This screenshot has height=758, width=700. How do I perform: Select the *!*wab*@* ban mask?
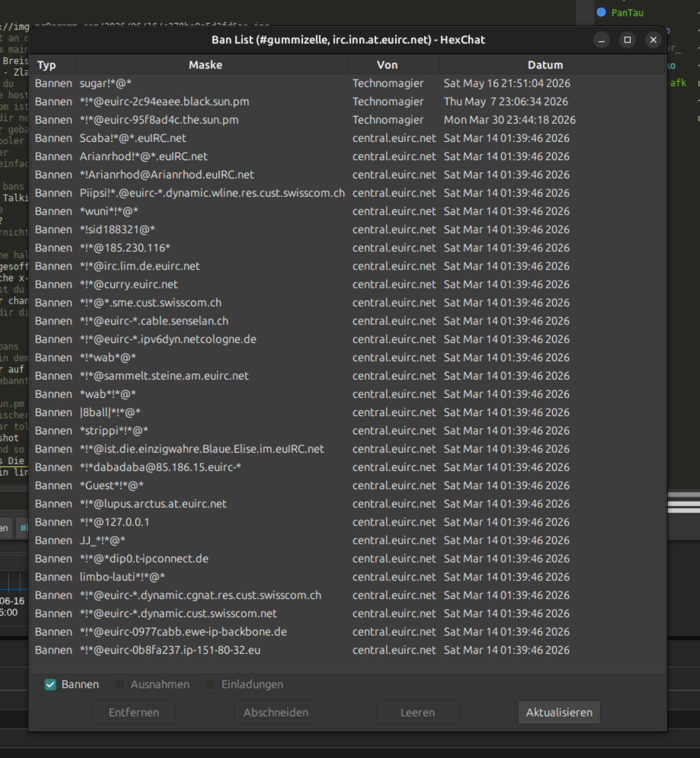108,357
